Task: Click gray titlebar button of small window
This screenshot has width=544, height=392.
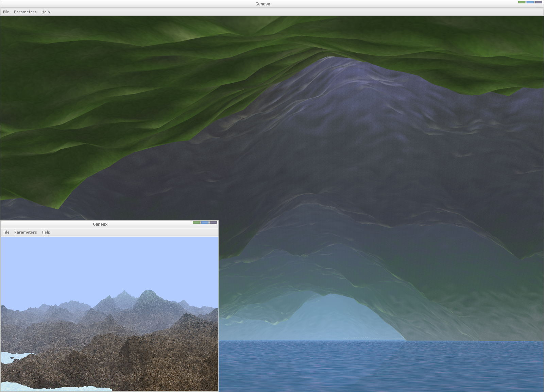Action: pyautogui.click(x=213, y=223)
